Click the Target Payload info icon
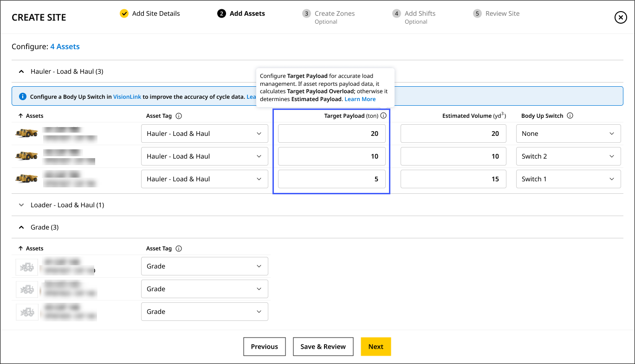The height and width of the screenshot is (364, 635). click(383, 116)
